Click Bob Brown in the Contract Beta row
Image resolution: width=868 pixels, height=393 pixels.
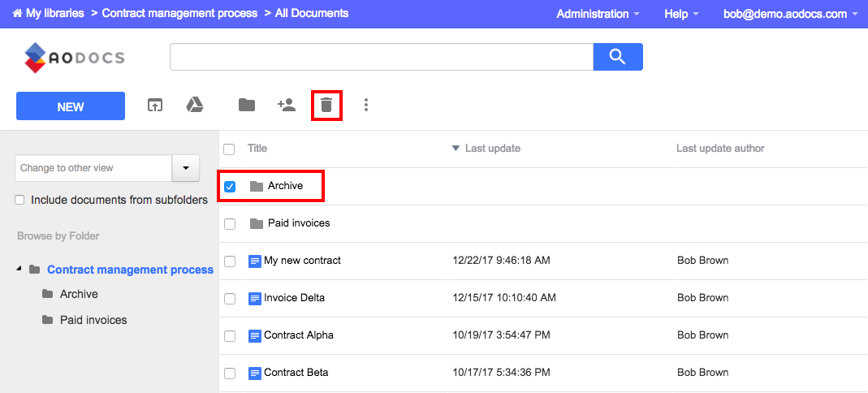tap(702, 373)
